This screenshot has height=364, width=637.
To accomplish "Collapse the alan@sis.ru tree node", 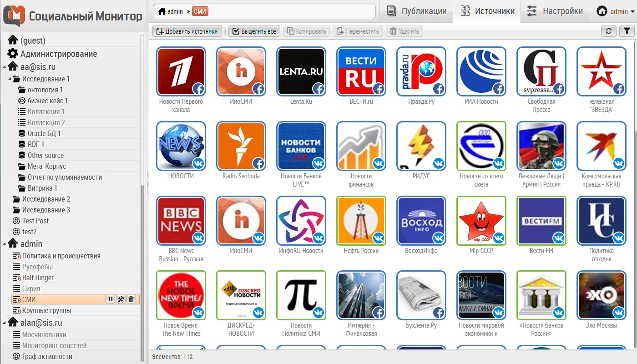I will (x=4, y=323).
